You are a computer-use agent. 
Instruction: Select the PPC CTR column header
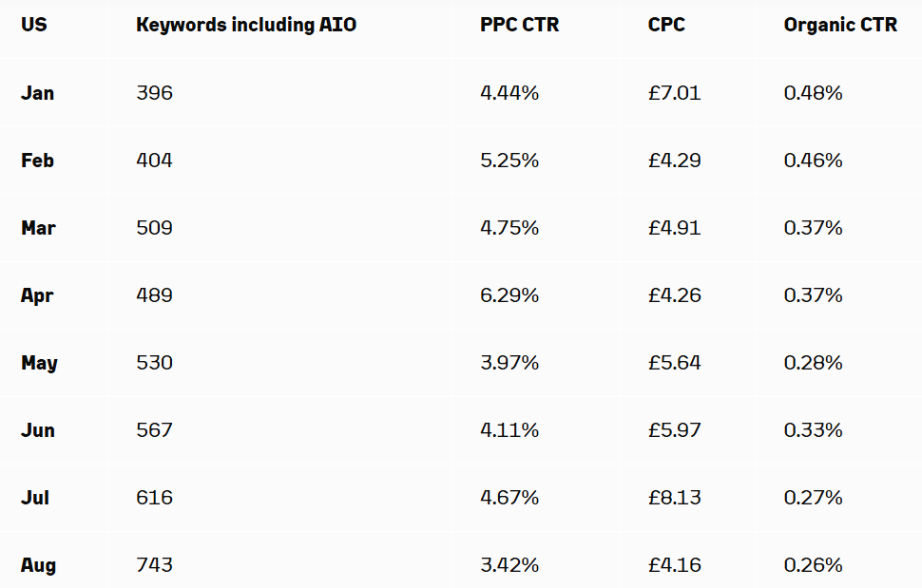point(519,26)
